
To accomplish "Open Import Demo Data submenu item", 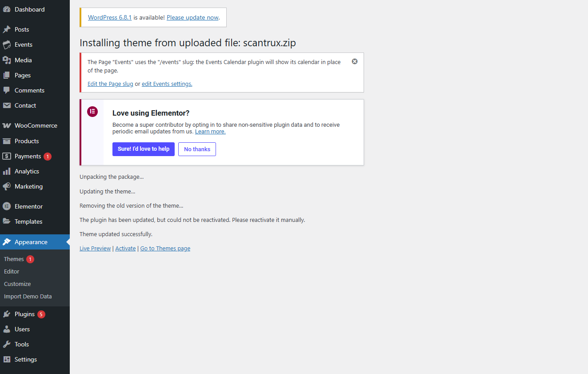I will [28, 296].
